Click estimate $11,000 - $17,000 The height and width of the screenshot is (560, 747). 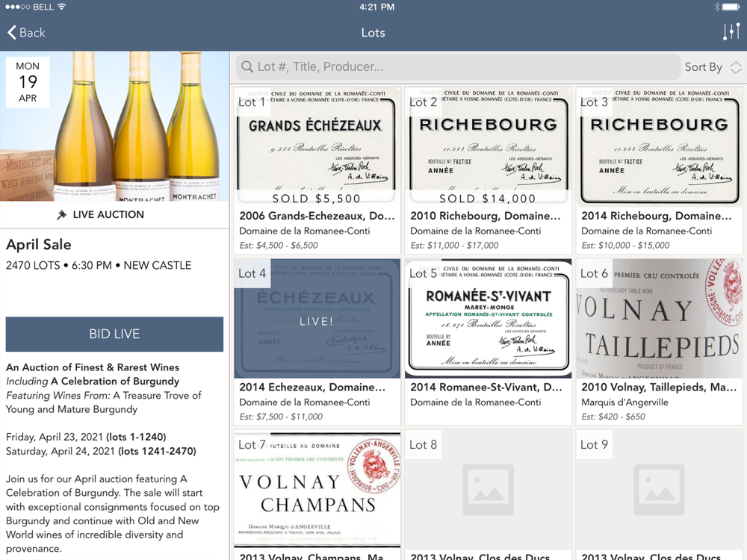pos(454,245)
